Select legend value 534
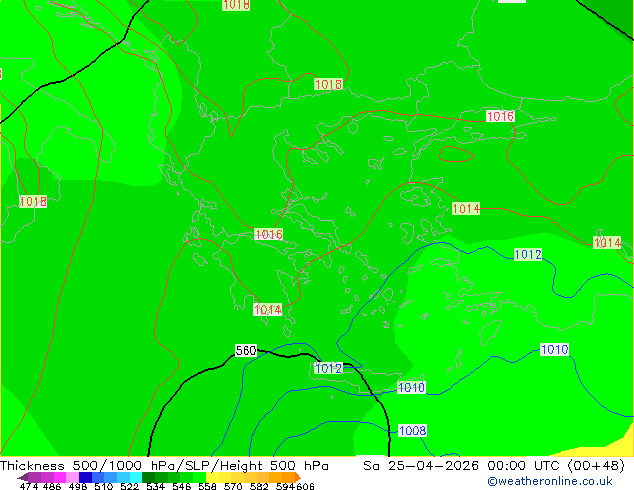 tap(155, 486)
